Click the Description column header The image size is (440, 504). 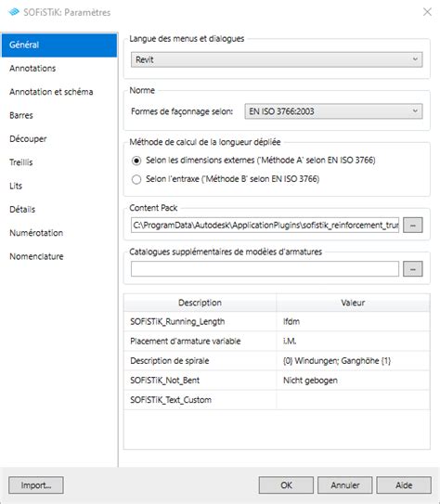[200, 303]
